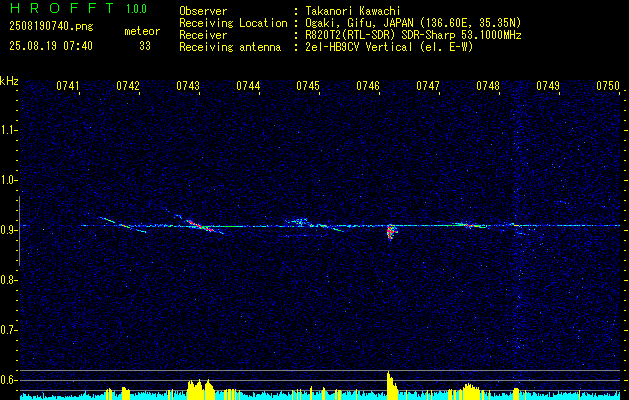629x400 pixels.
Task: Click the 0748 time marker
Action: click(488, 86)
